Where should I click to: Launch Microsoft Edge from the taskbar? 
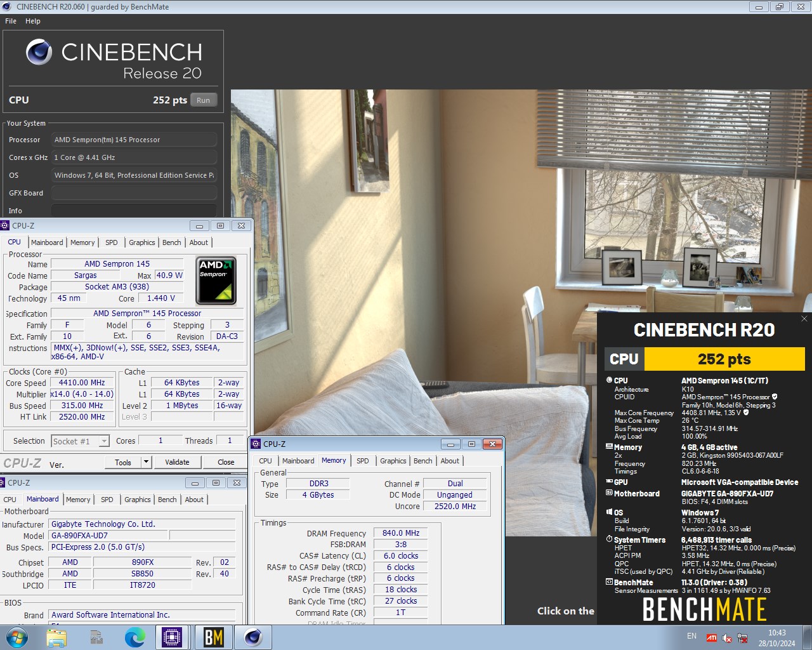135,637
